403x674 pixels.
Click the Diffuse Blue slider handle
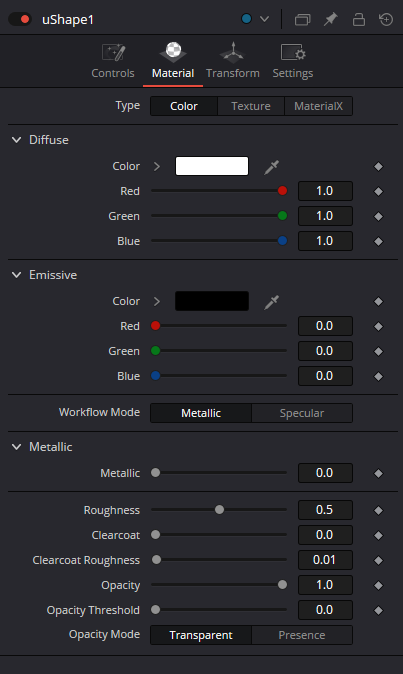click(x=282, y=241)
